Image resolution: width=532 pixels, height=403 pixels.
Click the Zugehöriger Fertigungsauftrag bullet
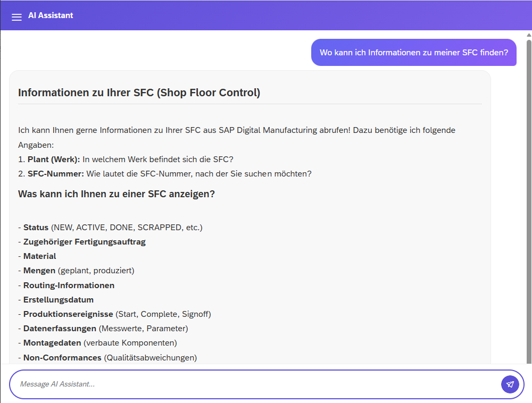tap(82, 242)
